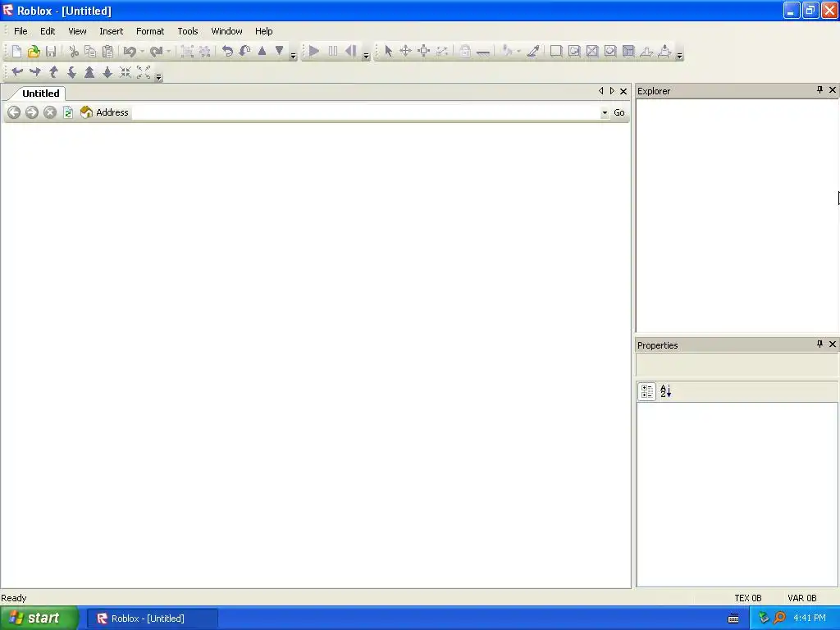The image size is (840, 630).
Task: Click the browser Stop button
Action: [50, 112]
